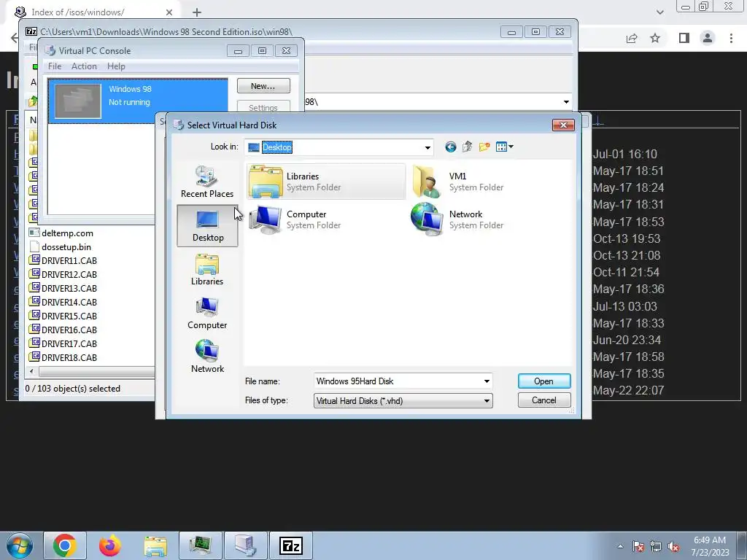This screenshot has width=747, height=560.
Task: Open Windows Explorer from taskbar
Action: tap(155, 545)
